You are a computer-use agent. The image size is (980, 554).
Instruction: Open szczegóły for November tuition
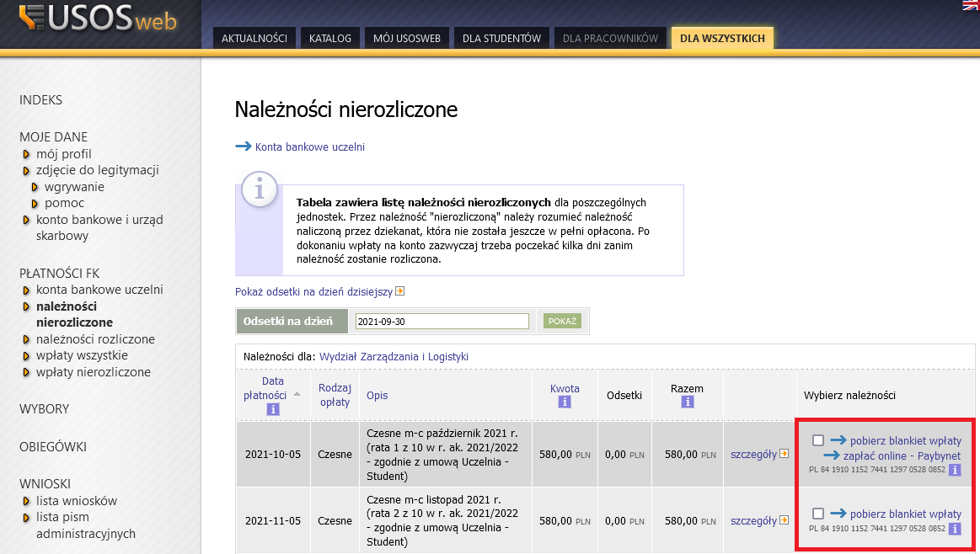coord(753,521)
